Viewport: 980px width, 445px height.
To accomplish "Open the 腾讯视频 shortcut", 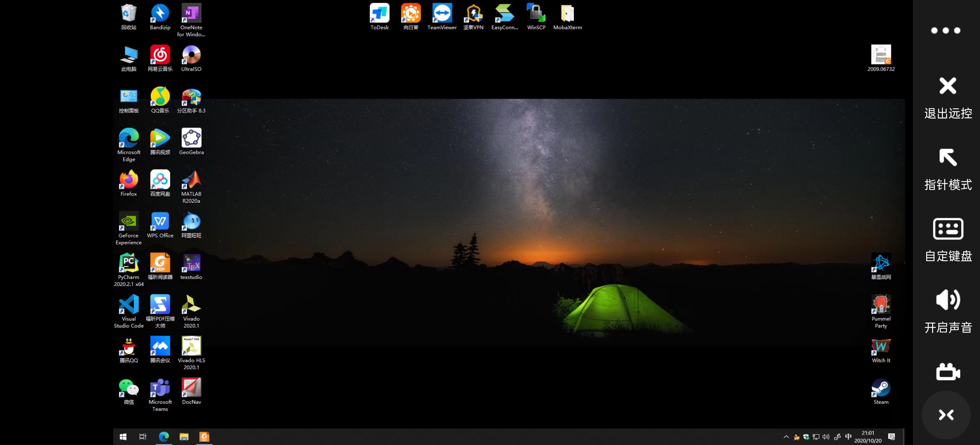I will coord(160,142).
